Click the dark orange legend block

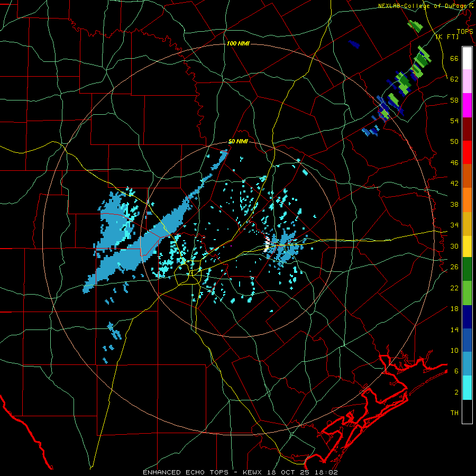click(x=467, y=176)
